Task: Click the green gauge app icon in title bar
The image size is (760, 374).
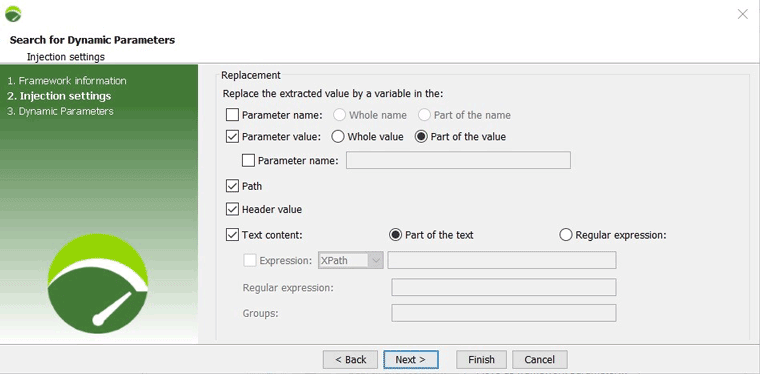Action: point(13,14)
